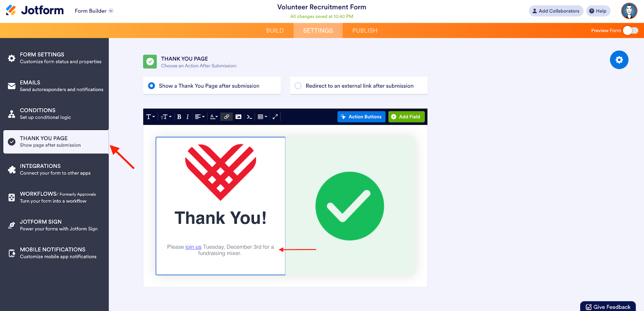Viewport: 644px width, 311px height.
Task: Open the text color picker
Action: pos(214,117)
